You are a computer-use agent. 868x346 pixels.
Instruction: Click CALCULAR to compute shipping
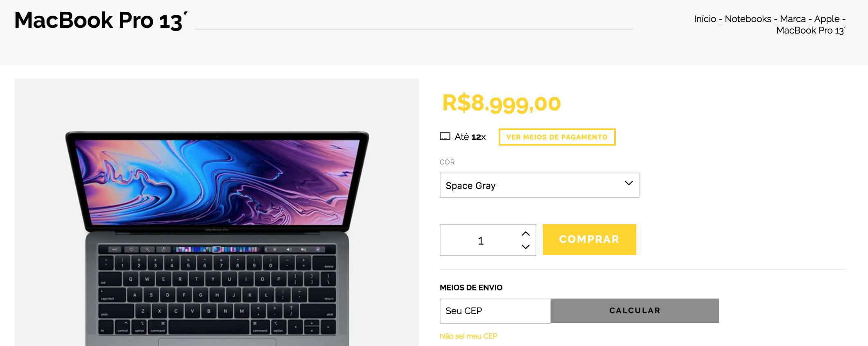pyautogui.click(x=634, y=310)
